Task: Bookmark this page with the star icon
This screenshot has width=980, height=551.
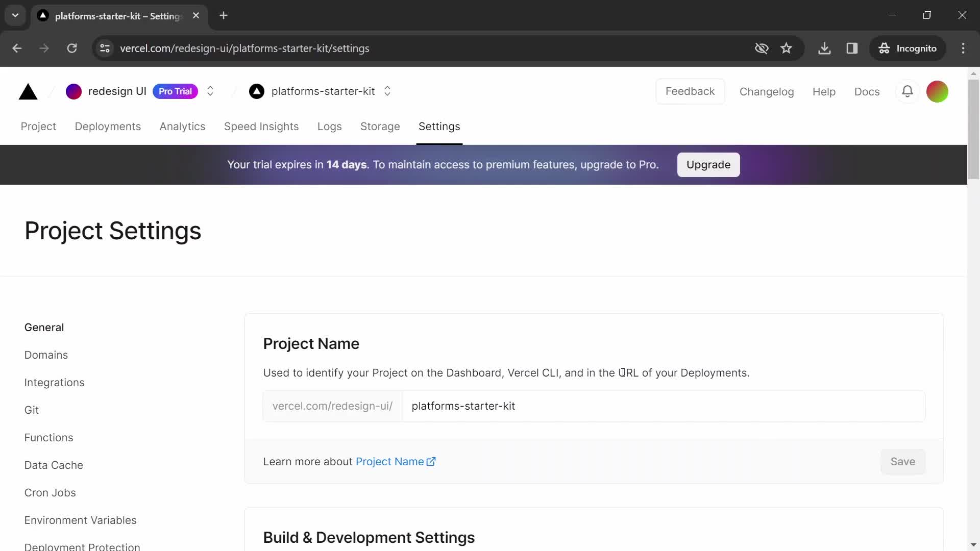Action: 786,48
